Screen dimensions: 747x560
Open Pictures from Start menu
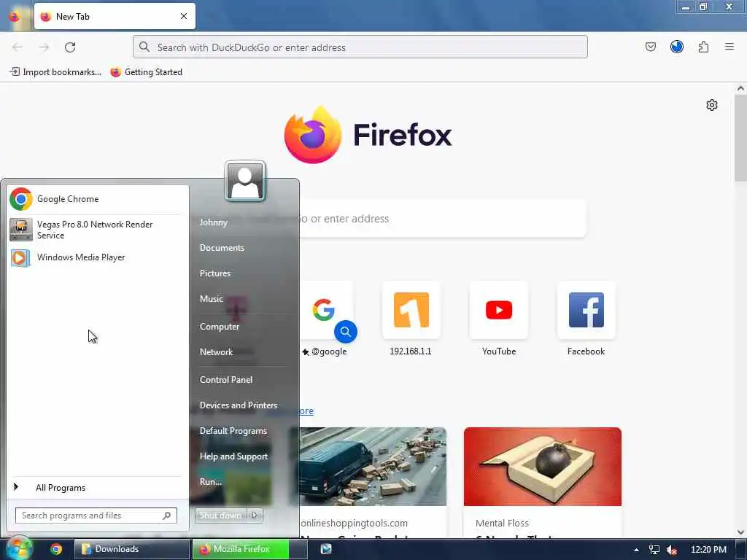215,273
